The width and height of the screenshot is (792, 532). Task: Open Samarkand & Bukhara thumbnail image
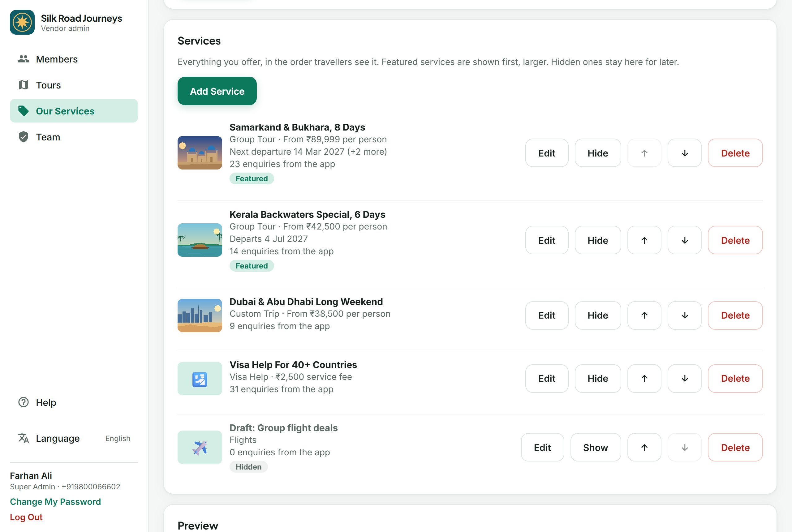click(x=200, y=153)
